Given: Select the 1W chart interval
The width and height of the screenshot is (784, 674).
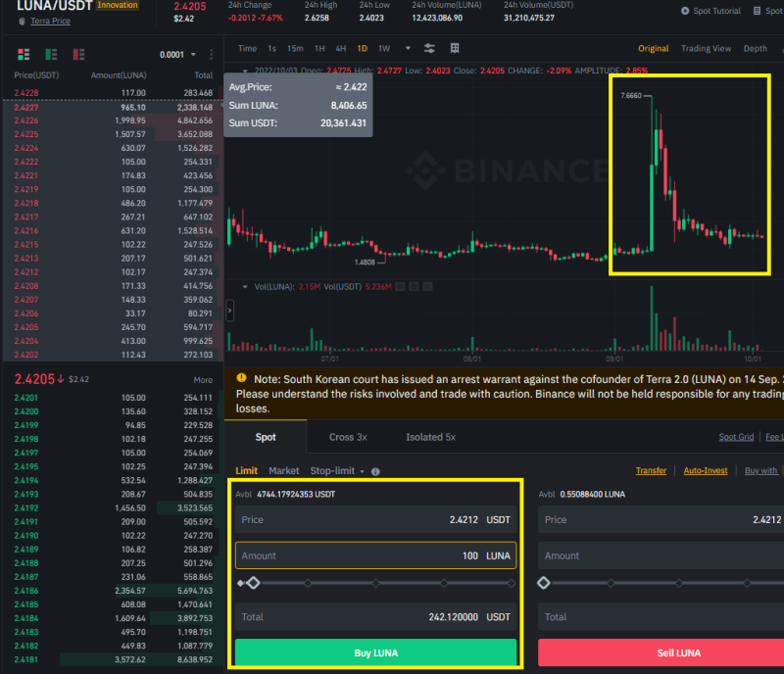Looking at the screenshot, I should pyautogui.click(x=384, y=49).
